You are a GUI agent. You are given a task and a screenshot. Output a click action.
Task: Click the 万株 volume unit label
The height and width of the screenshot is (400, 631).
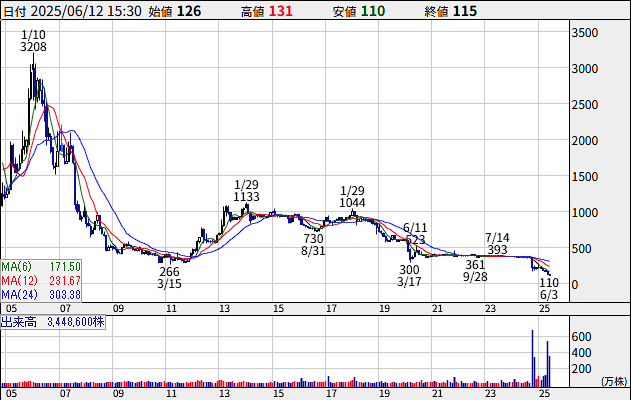pyautogui.click(x=614, y=381)
